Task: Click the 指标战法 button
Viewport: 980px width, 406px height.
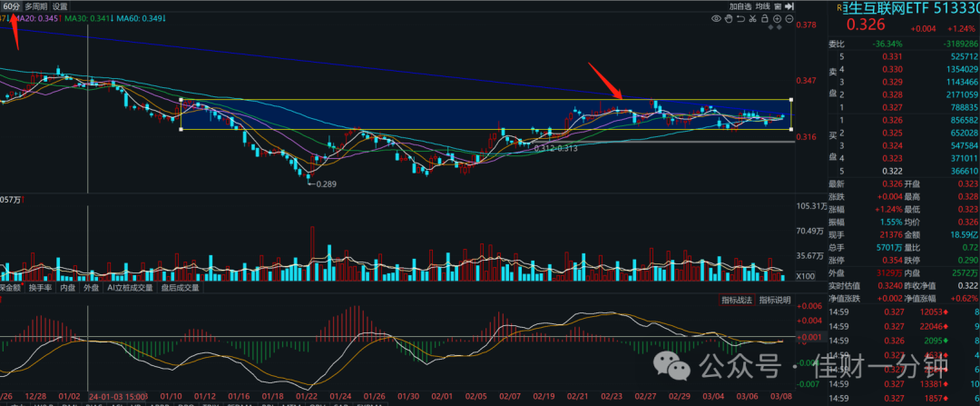Action: click(x=737, y=301)
